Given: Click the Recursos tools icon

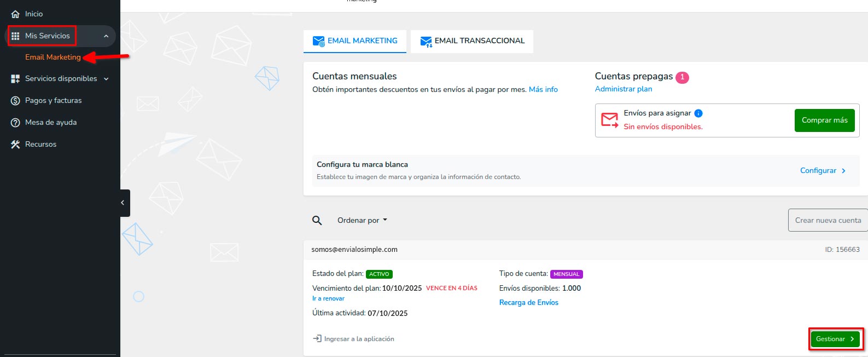Looking at the screenshot, I should click(x=15, y=145).
